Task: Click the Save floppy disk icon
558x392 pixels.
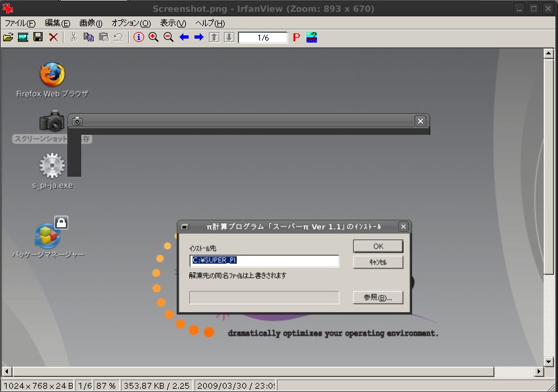Action: (x=38, y=37)
